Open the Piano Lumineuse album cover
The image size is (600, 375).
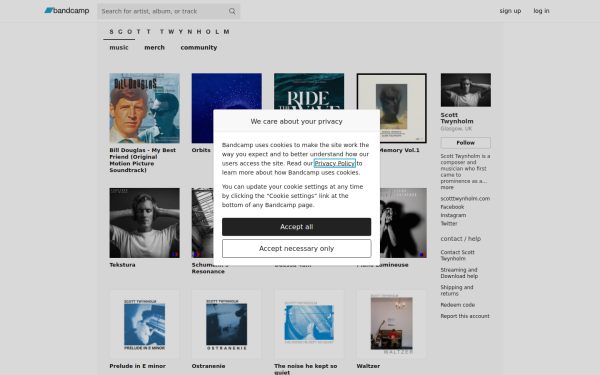click(x=403, y=223)
